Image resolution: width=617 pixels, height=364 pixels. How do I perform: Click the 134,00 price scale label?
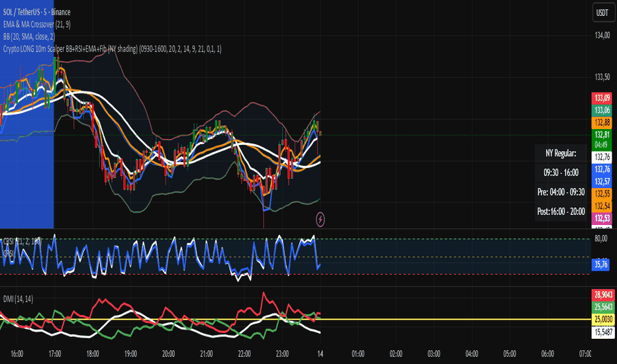click(x=602, y=35)
